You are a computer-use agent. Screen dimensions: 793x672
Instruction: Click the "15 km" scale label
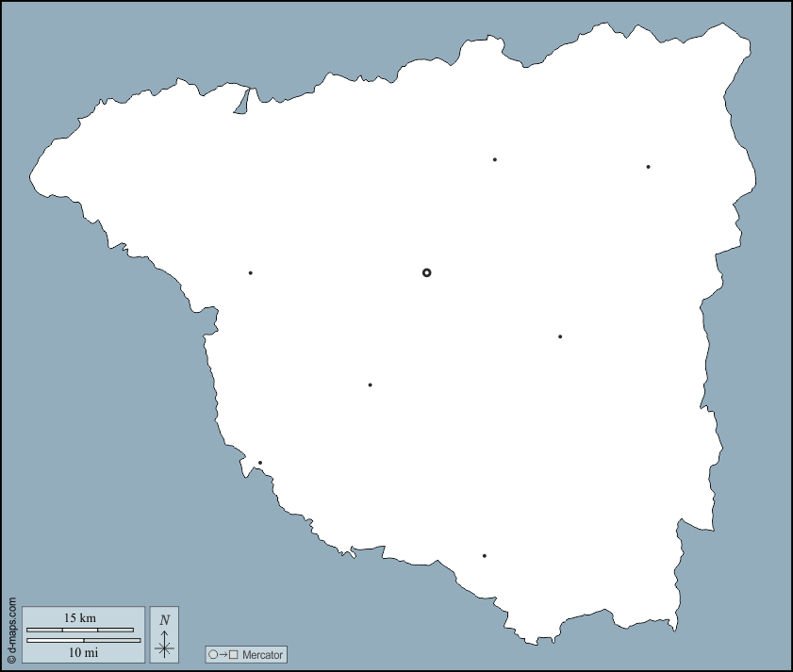[79, 618]
